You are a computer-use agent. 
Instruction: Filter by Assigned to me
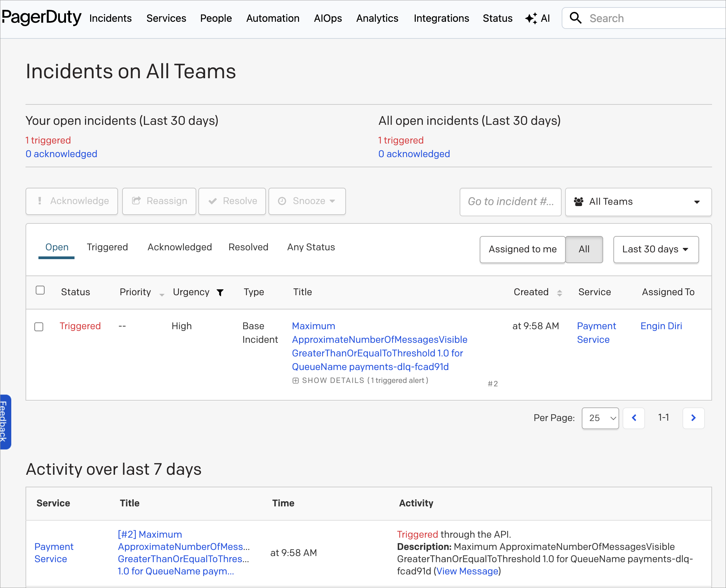click(x=523, y=249)
